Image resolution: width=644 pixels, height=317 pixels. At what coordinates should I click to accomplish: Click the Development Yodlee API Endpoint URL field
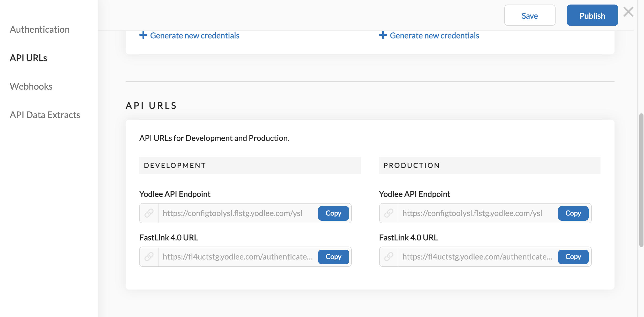(x=245, y=213)
